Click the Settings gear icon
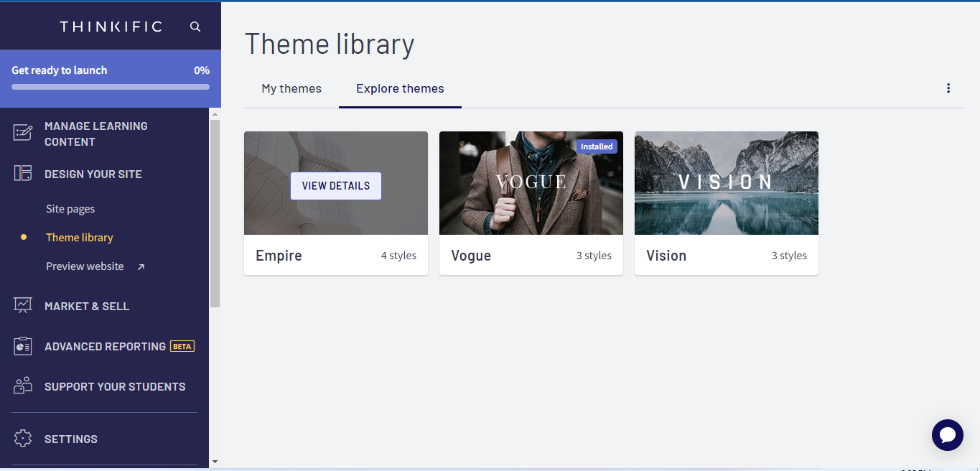The width and height of the screenshot is (980, 471). click(23, 439)
